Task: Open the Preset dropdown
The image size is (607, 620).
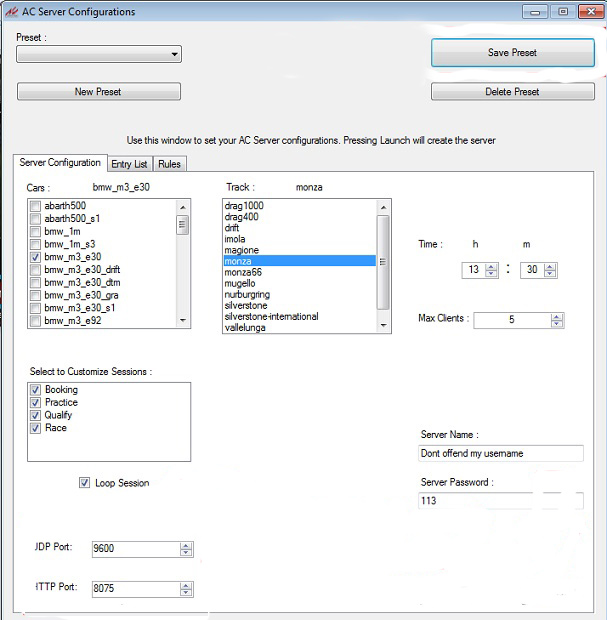Action: (98, 55)
